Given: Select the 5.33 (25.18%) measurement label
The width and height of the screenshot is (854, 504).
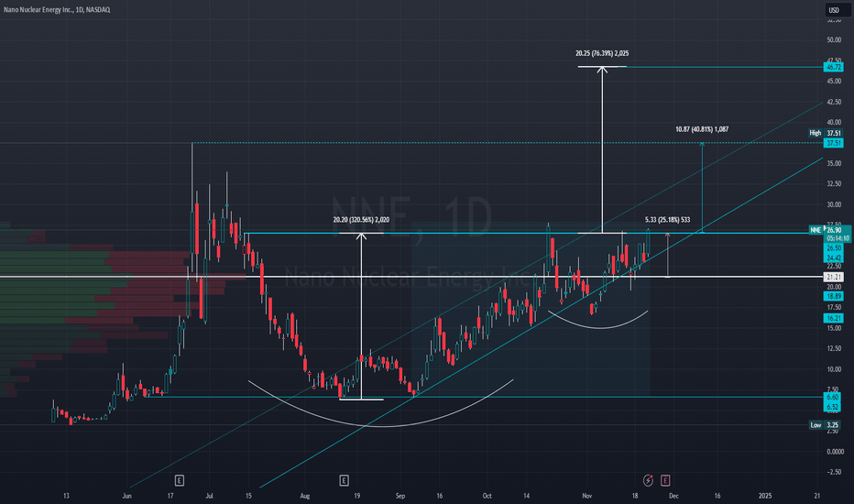Looking at the screenshot, I should click(667, 220).
